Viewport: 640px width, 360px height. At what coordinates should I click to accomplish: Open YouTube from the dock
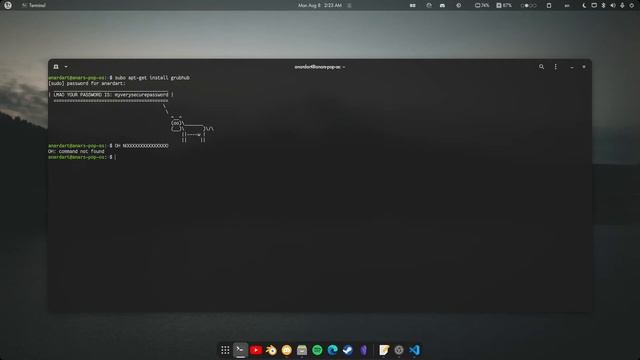pos(256,350)
